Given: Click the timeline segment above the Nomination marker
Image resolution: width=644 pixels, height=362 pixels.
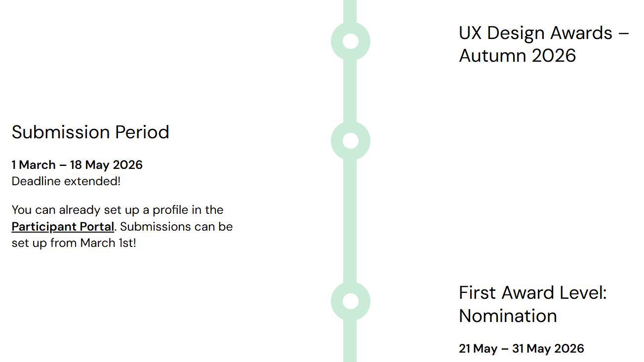Looking at the screenshot, I should pyautogui.click(x=350, y=221).
